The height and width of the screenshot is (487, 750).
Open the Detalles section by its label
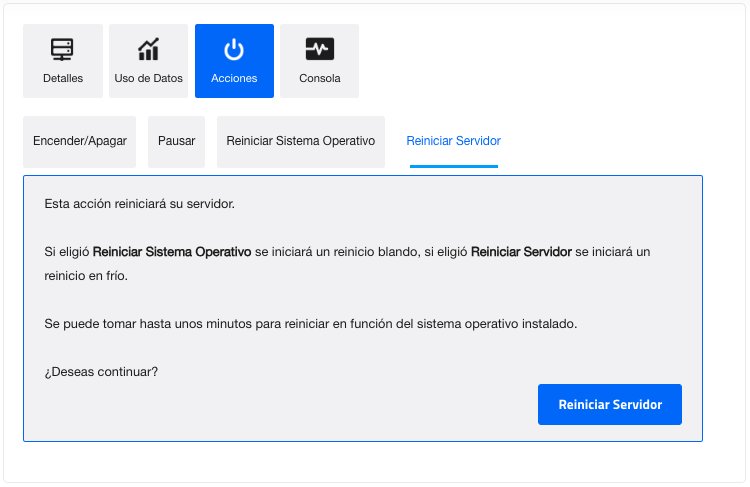[63, 78]
